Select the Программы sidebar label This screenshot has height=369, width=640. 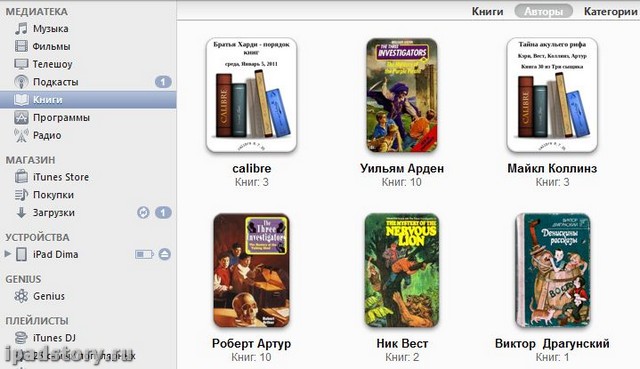(61, 118)
